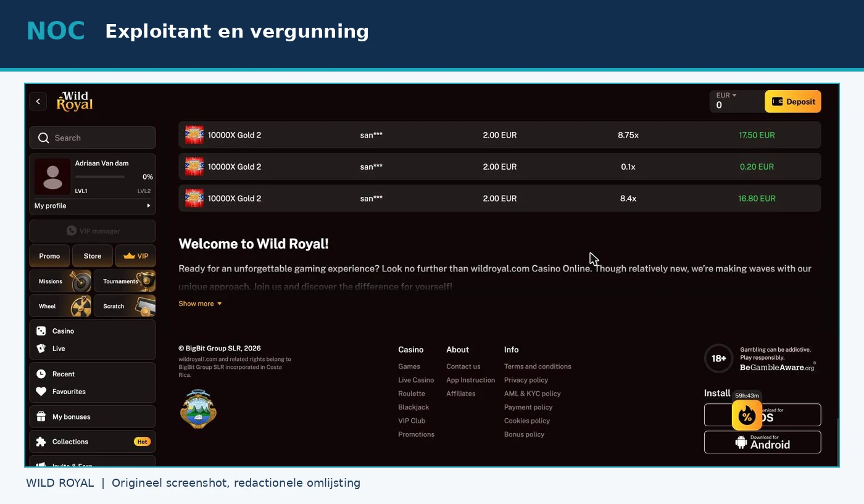Open BeGambleAware.org link
The height and width of the screenshot is (504, 864).
point(778,367)
